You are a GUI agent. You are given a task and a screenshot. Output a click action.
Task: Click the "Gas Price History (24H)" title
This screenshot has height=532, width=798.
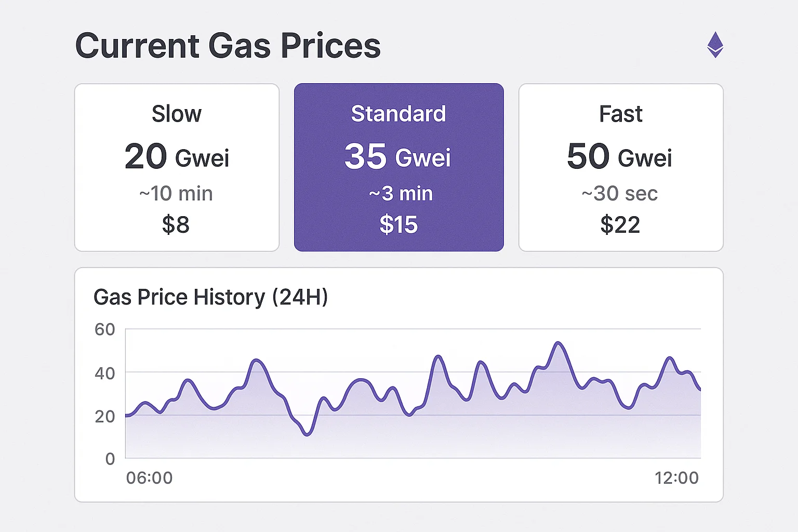(210, 297)
